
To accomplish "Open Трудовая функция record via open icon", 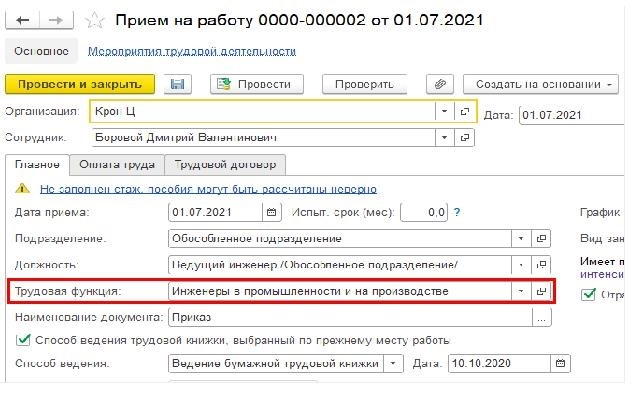I will (541, 291).
